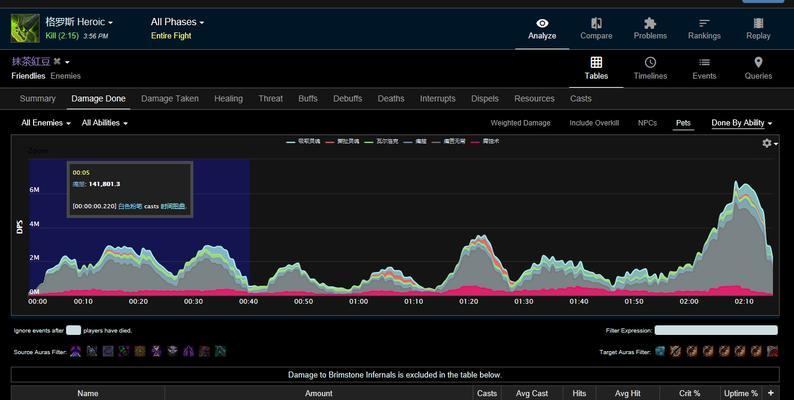
Task: Open the Interrupts tab
Action: click(438, 99)
